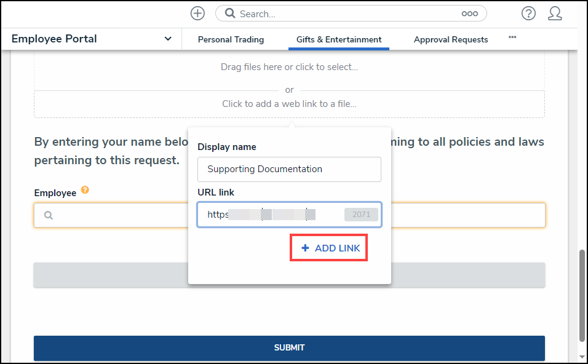Expand the Employee Portal dropdown
The height and width of the screenshot is (364, 588).
168,39
